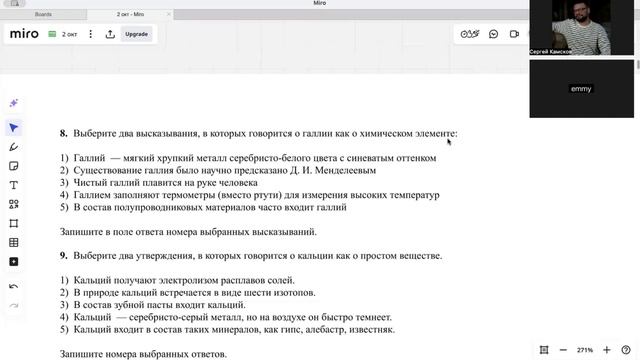Click 'Запишите номера выбранных ответов' text

(143, 354)
